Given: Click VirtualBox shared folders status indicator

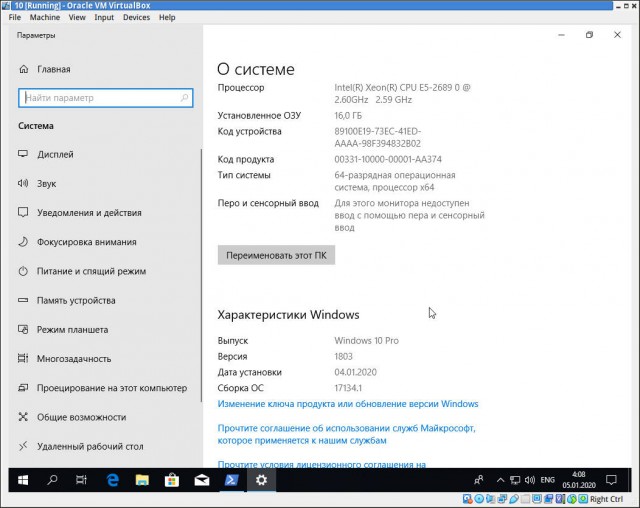Looking at the screenshot, I should coord(526,499).
